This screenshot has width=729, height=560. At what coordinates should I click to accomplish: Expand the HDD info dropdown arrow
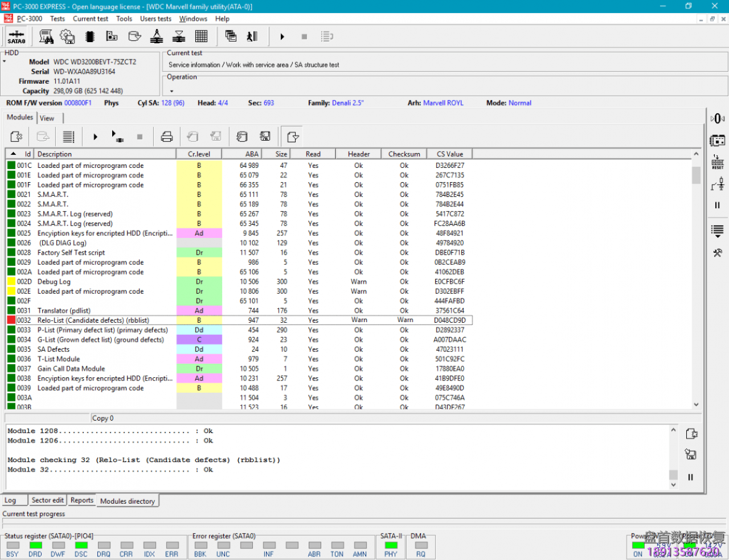[x=5, y=61]
